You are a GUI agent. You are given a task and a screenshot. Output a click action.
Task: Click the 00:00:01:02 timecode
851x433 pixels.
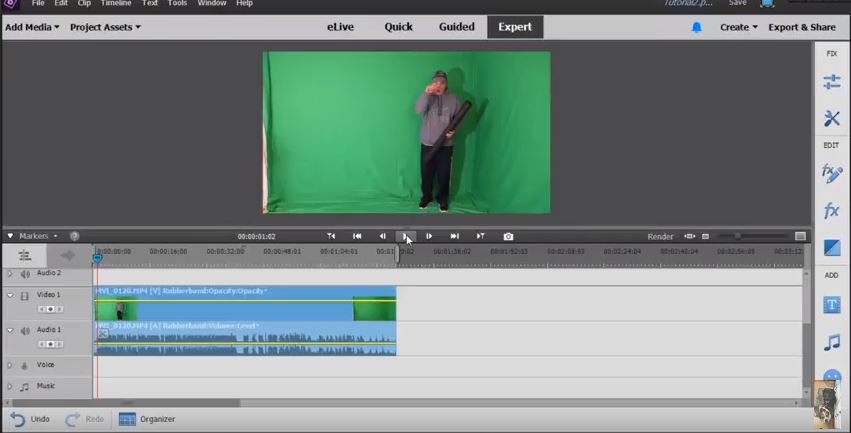[x=256, y=237]
